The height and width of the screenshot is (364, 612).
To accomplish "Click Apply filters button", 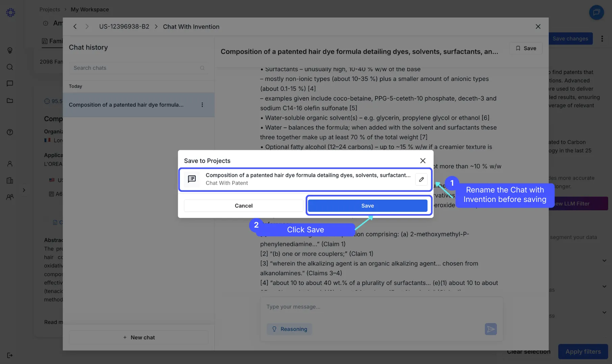I will coord(583,352).
